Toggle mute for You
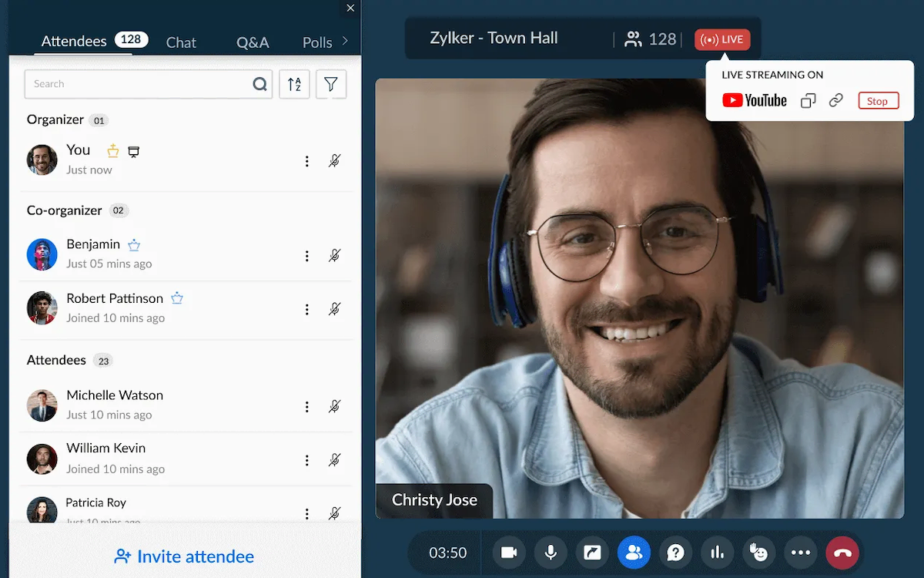The height and width of the screenshot is (578, 924). click(x=334, y=161)
